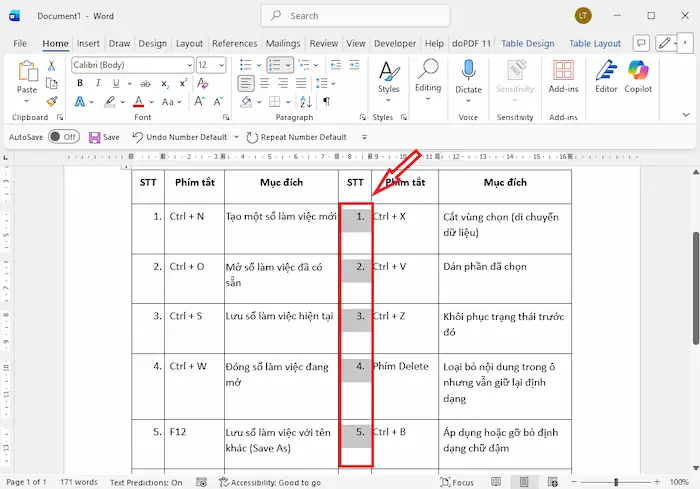The height and width of the screenshot is (489, 700).
Task: Click the Save button in quick access
Action: tap(104, 137)
